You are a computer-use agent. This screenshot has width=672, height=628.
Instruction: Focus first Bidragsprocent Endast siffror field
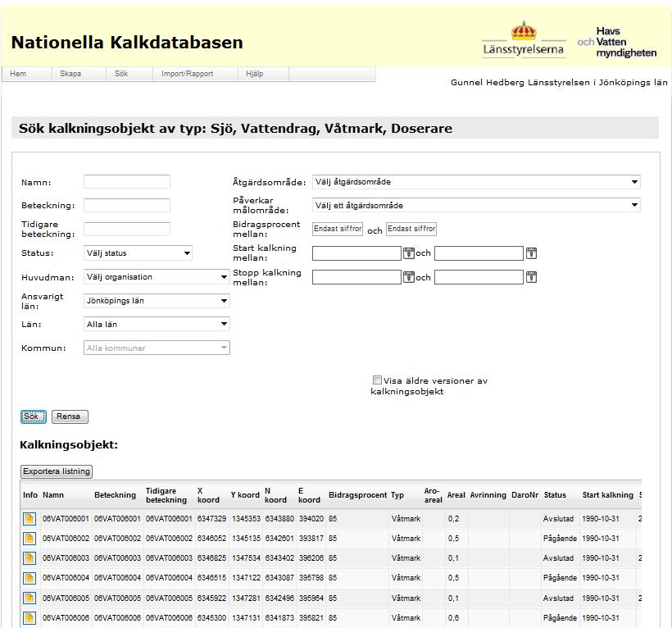(x=338, y=229)
